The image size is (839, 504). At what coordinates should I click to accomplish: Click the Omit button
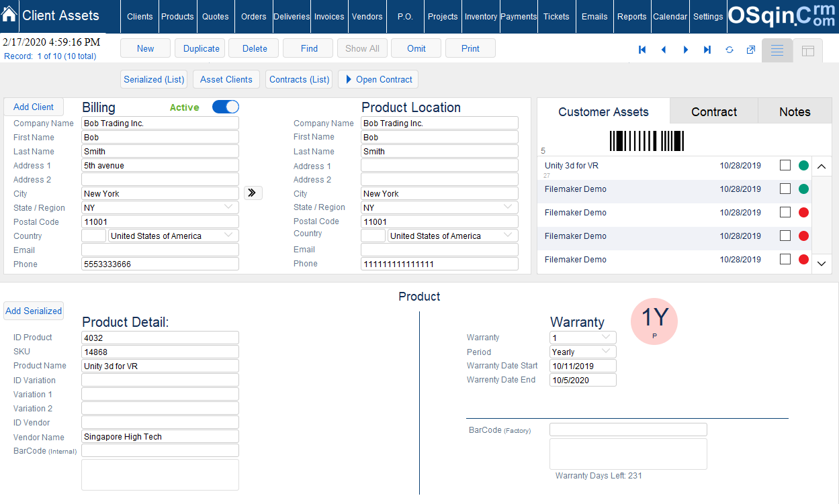click(416, 48)
